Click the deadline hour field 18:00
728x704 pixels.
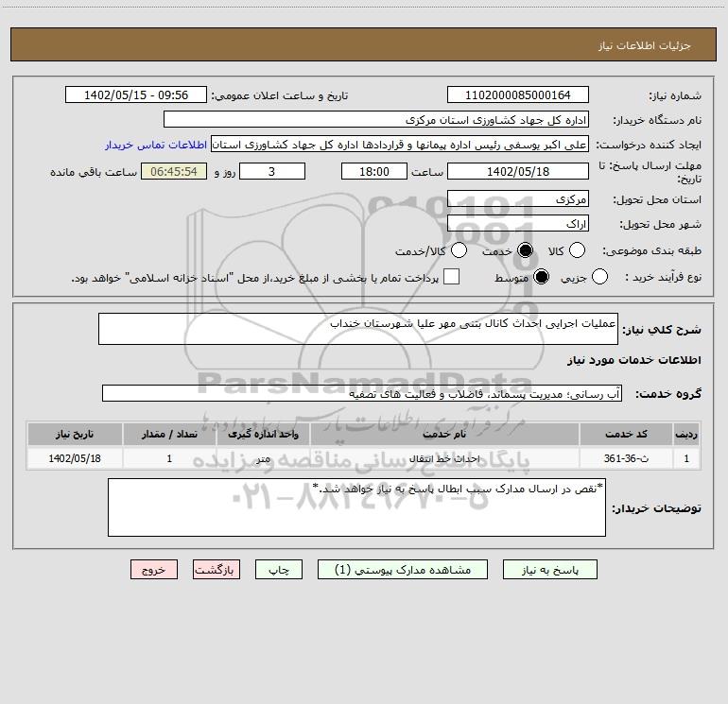[x=374, y=171]
